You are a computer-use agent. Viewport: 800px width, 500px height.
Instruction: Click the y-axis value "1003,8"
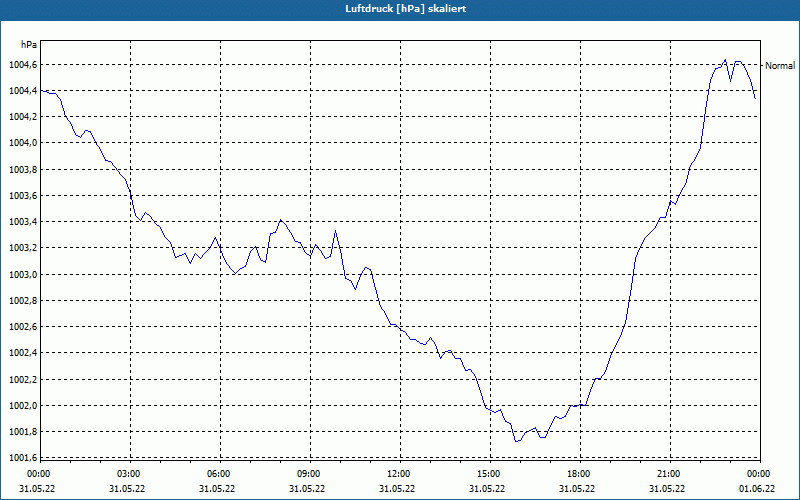[x=23, y=169]
